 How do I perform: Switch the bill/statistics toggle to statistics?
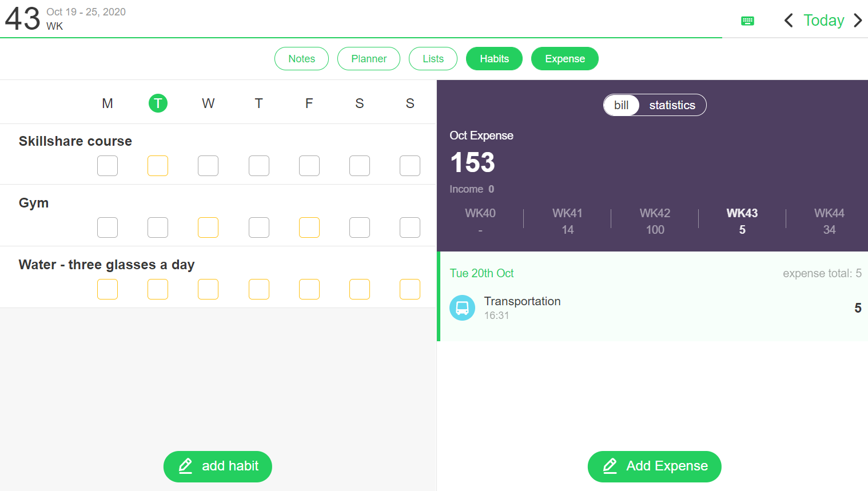672,105
